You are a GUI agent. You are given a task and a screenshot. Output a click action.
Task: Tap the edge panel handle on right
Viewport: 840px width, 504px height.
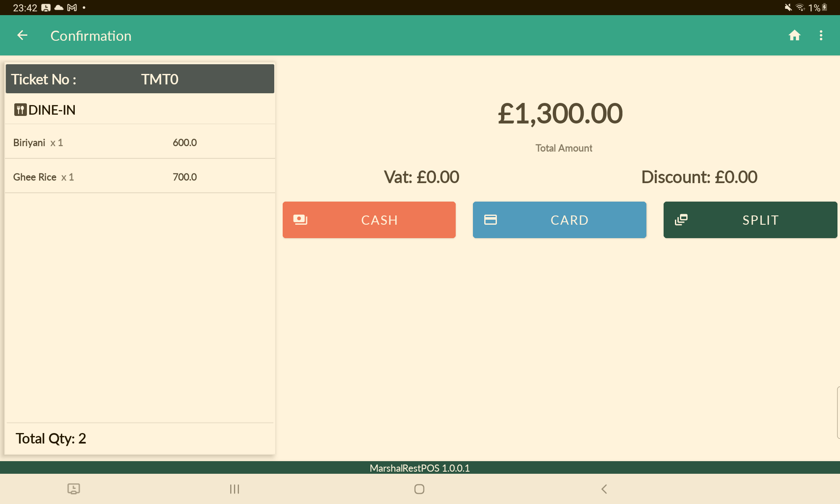pyautogui.click(x=838, y=412)
